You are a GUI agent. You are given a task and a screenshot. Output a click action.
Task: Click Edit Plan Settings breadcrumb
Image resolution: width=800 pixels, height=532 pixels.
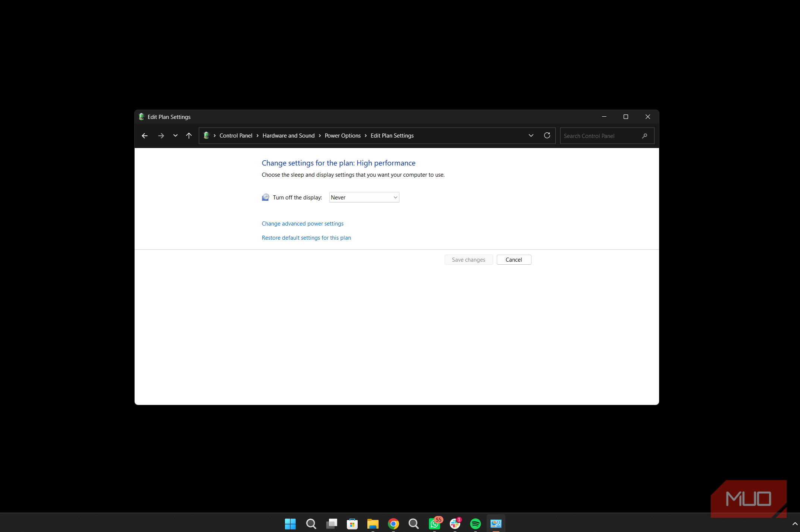pos(392,136)
